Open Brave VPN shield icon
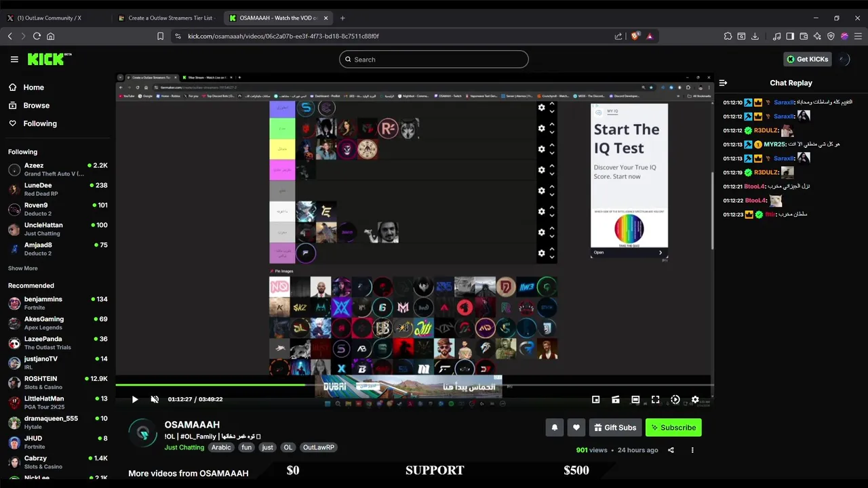The width and height of the screenshot is (868, 488). pos(831,36)
